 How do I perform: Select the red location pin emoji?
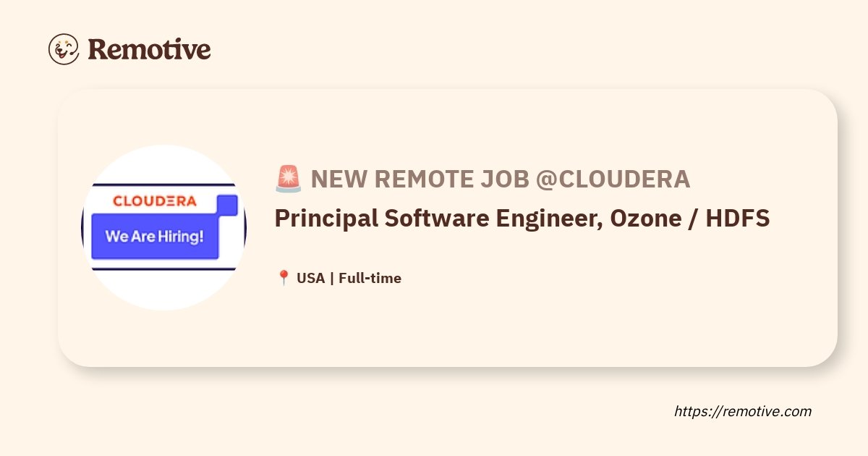click(284, 278)
